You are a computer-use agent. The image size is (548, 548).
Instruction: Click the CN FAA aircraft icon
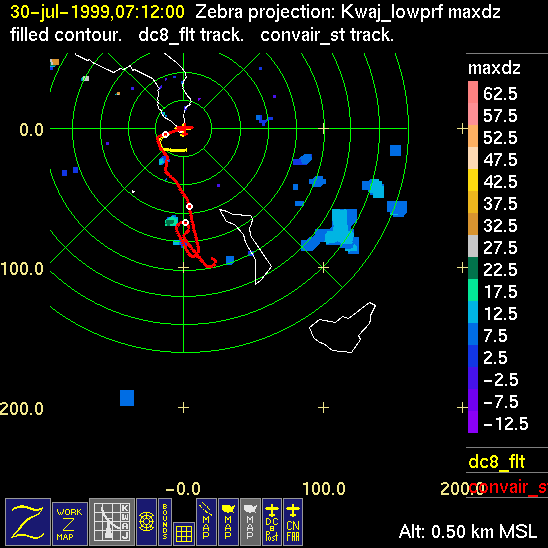coord(293,521)
